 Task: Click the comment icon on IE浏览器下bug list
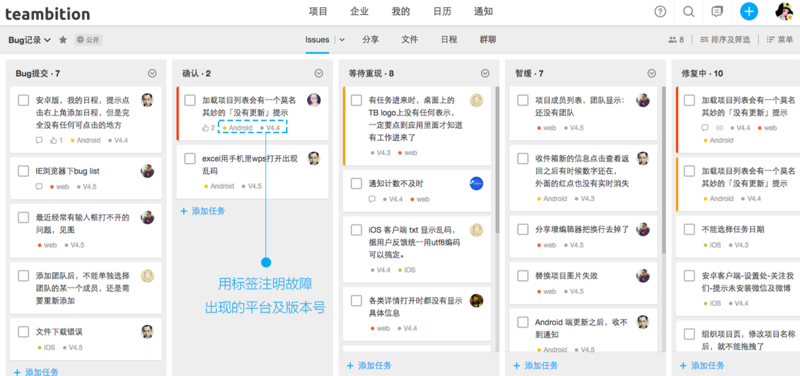point(39,187)
